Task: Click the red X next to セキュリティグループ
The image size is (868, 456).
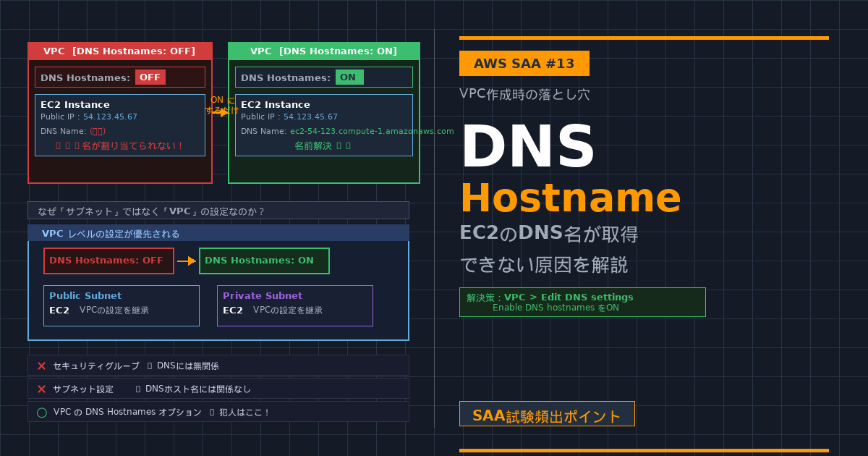Action: coord(41,366)
